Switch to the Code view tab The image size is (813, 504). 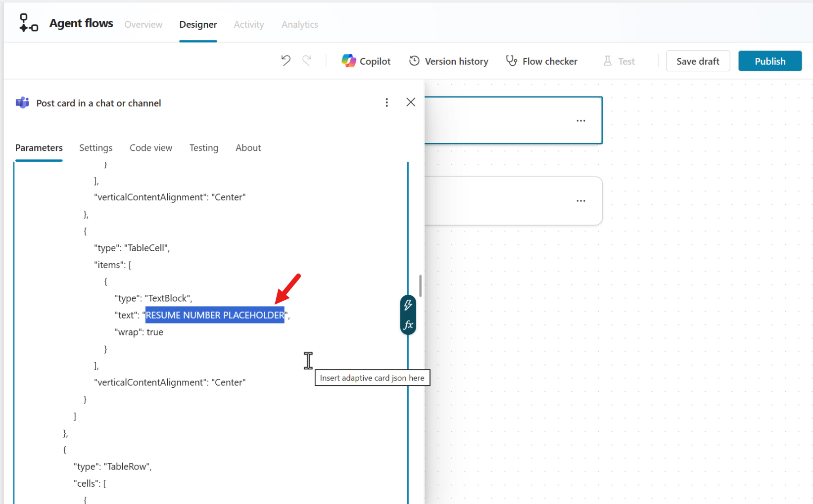coord(151,148)
